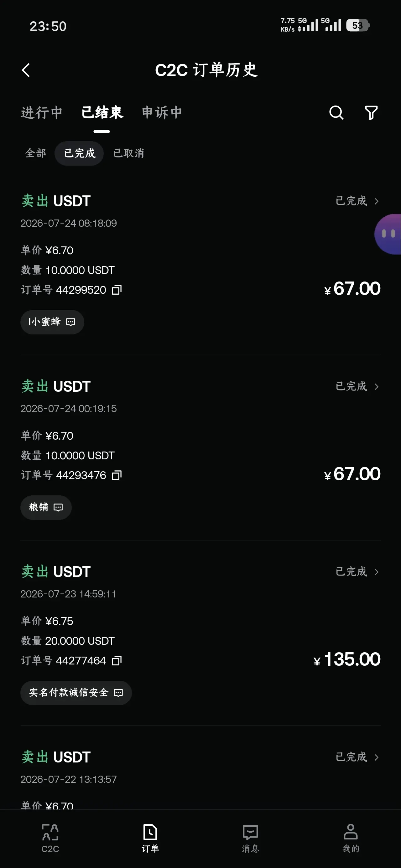
Task: Chat with merchant 小蜜蜂
Action: pos(52,322)
